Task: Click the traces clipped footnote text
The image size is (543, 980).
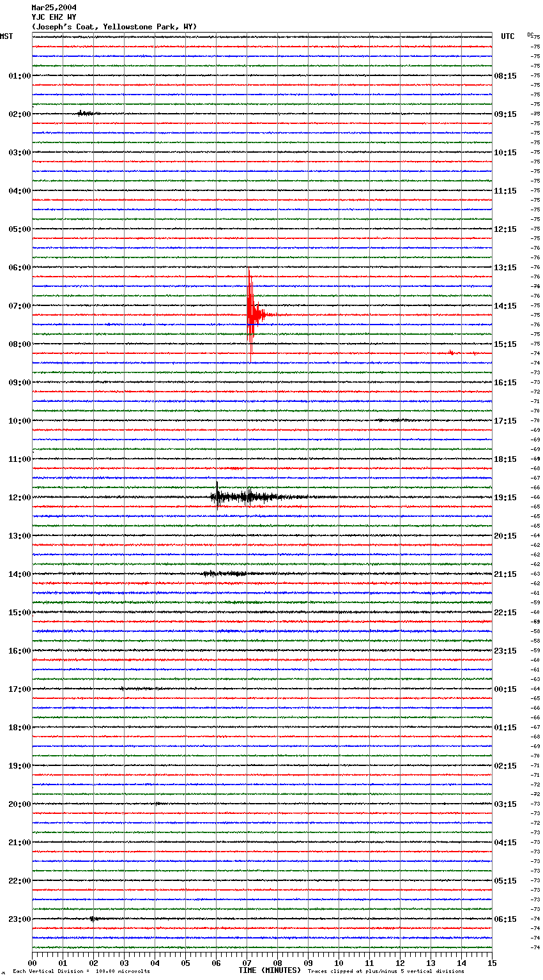Action: [386, 972]
